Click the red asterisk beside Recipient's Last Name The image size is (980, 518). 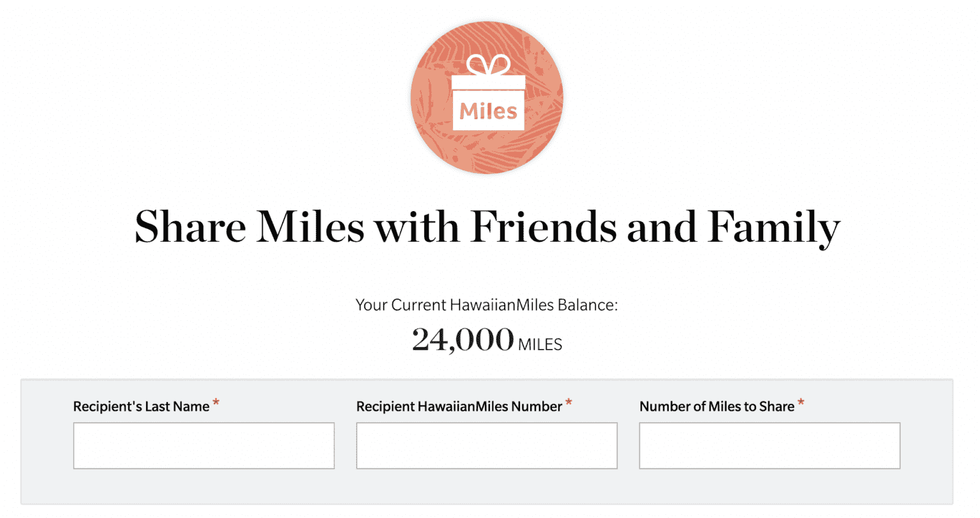(216, 403)
